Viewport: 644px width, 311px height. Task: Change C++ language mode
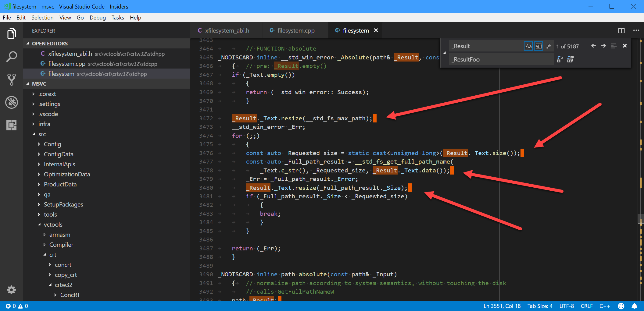coord(605,306)
